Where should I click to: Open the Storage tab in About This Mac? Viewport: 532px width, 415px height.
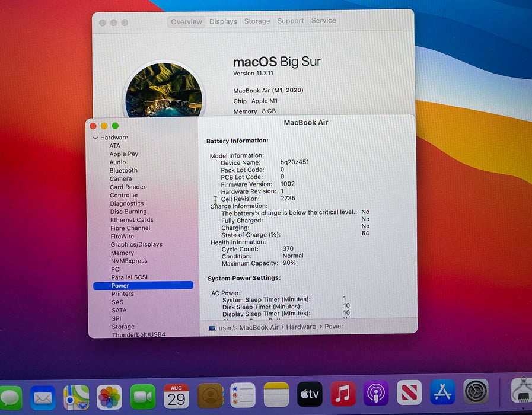tap(257, 21)
